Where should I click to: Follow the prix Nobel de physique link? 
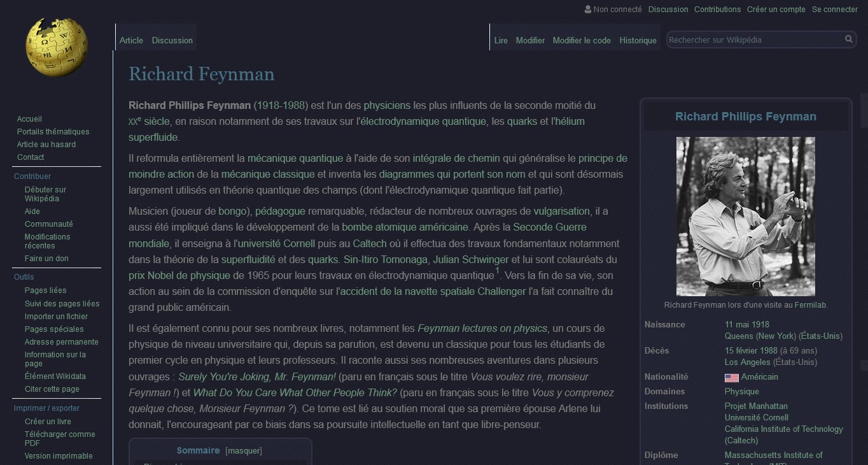click(179, 276)
